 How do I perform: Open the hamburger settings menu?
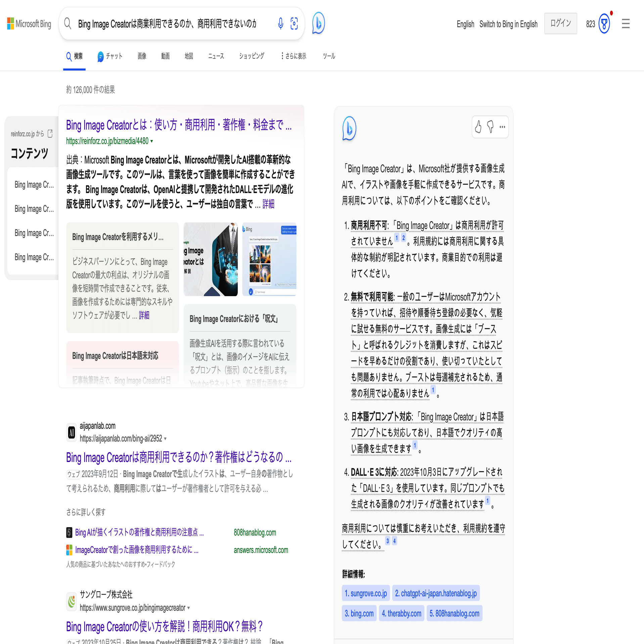tap(626, 24)
